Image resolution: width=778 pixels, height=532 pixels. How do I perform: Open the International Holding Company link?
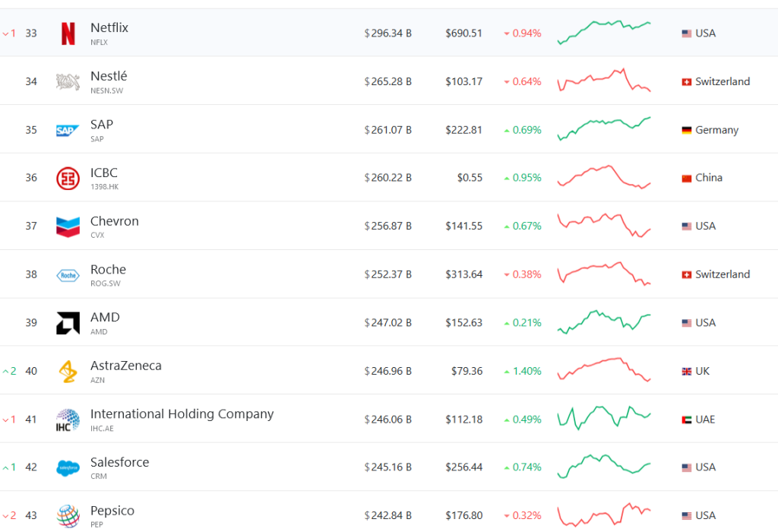pos(182,414)
